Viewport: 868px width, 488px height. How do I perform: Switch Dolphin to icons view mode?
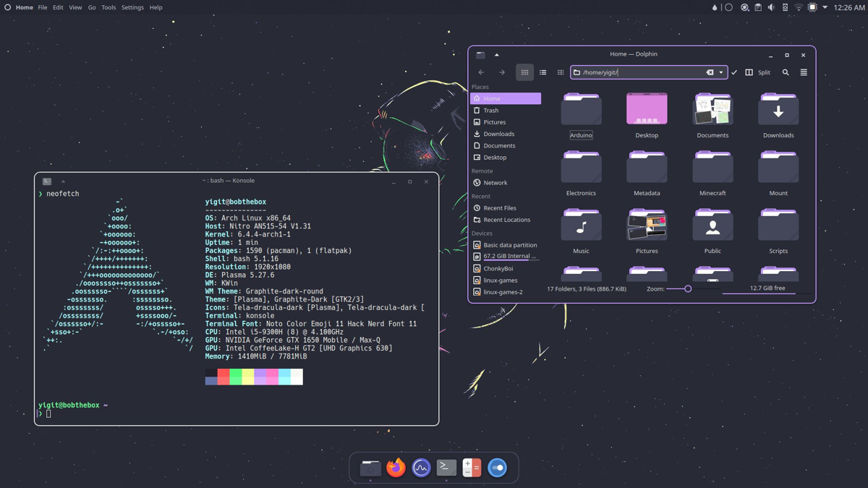[525, 72]
